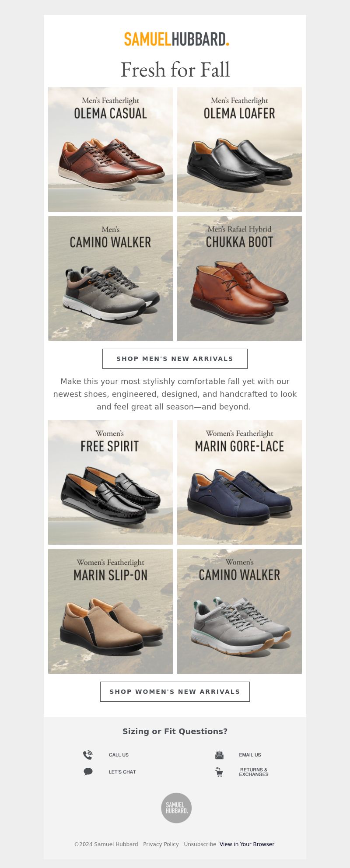
Task: Open the Men's Chukka Boot tile
Action: click(x=239, y=278)
